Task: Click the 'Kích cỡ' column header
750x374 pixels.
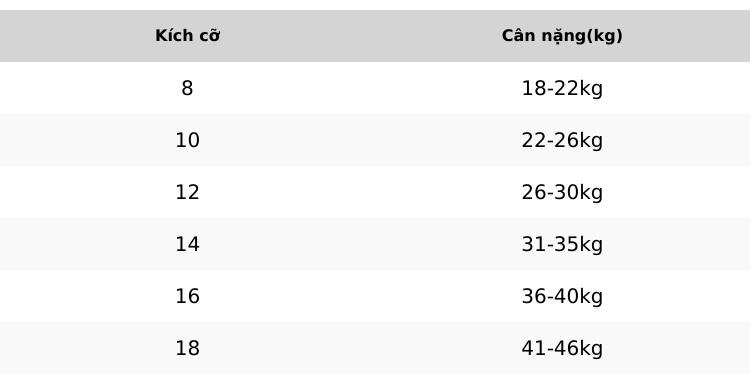Action: coord(188,36)
